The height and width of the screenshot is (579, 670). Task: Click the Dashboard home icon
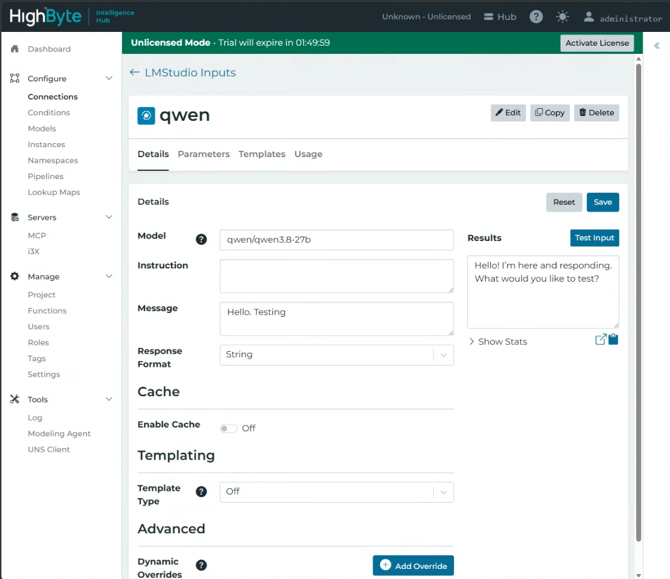(15, 49)
